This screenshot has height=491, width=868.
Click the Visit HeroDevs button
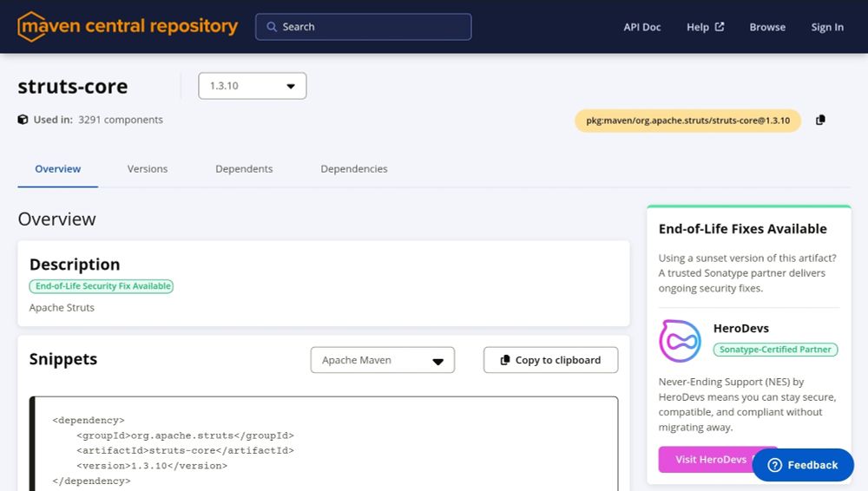click(711, 460)
